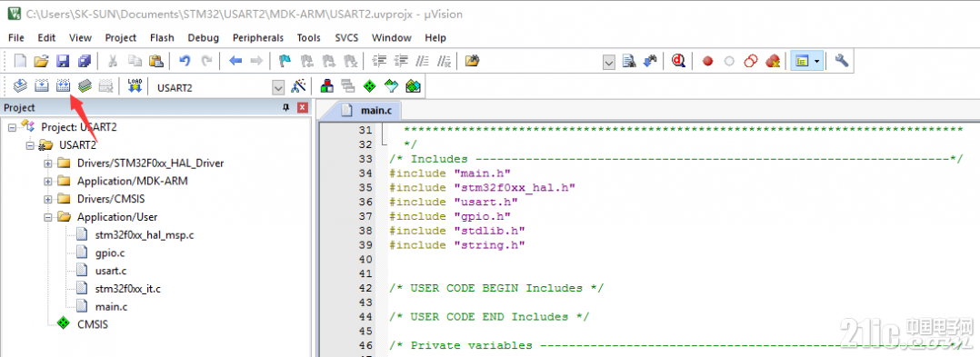Click the Navigate Forward arrow icon
The image size is (980, 357).
(256, 61)
